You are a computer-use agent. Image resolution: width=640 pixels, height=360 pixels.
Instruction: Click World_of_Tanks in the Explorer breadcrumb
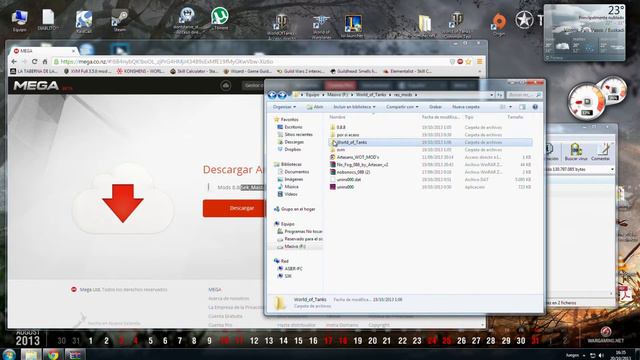point(371,95)
